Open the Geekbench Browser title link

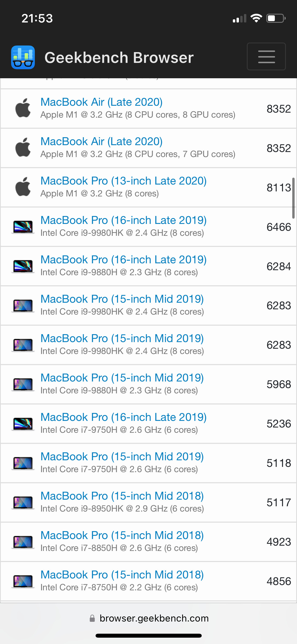pyautogui.click(x=119, y=58)
